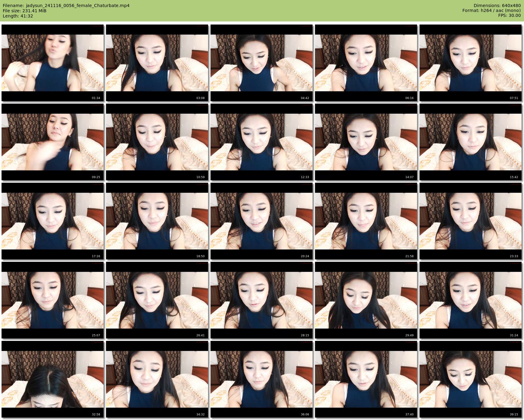Click the 'Length: 41:32' text
This screenshot has width=524, height=420.
point(18,16)
